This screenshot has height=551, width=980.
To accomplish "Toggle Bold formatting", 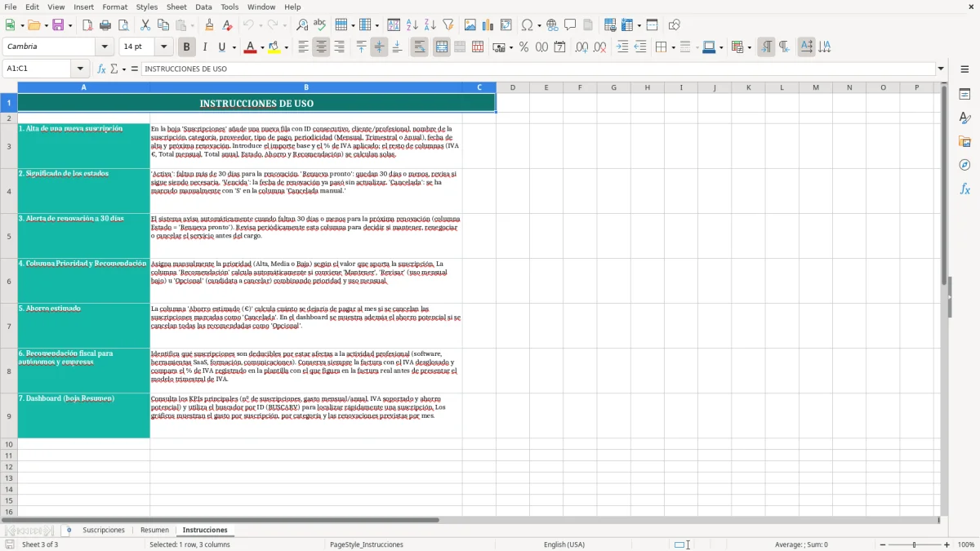I will coord(186,47).
